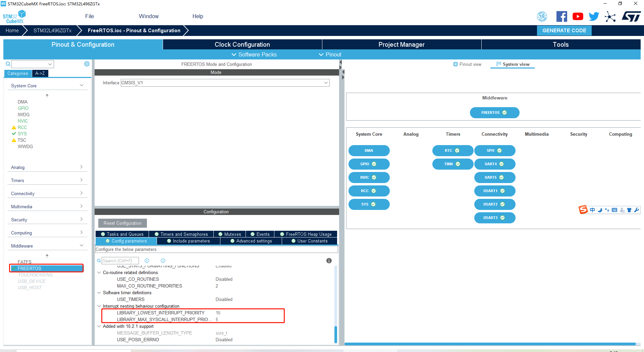Open the Advanced settings tab
The height and width of the screenshot is (352, 644).
(x=251, y=241)
